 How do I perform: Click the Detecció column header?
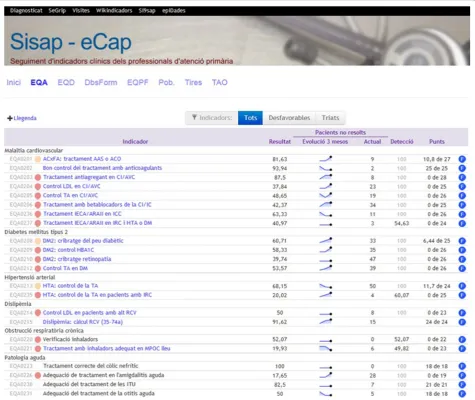click(x=402, y=142)
